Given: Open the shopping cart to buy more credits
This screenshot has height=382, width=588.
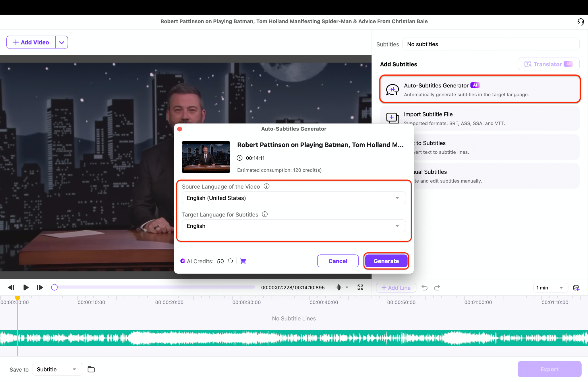Looking at the screenshot, I should [243, 261].
